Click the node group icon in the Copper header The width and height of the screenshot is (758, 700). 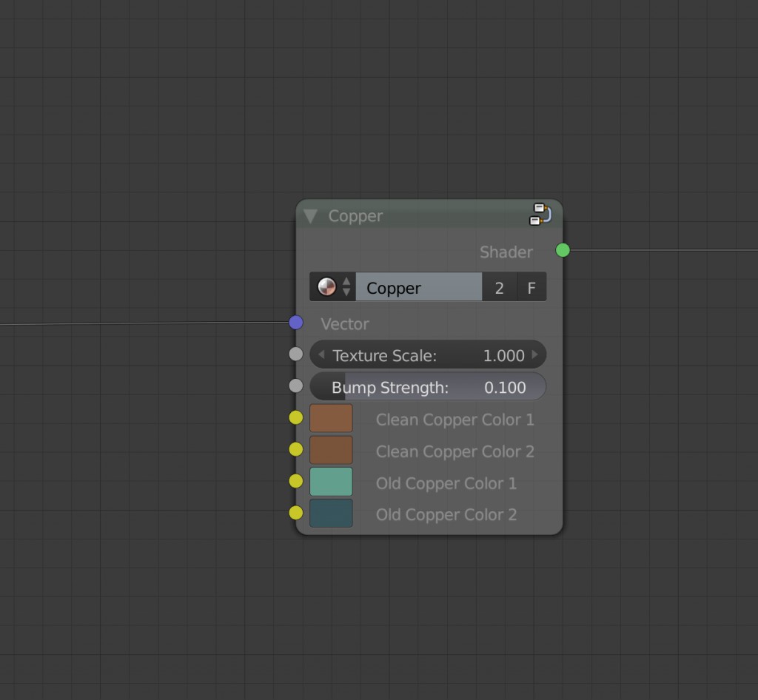coord(540,214)
